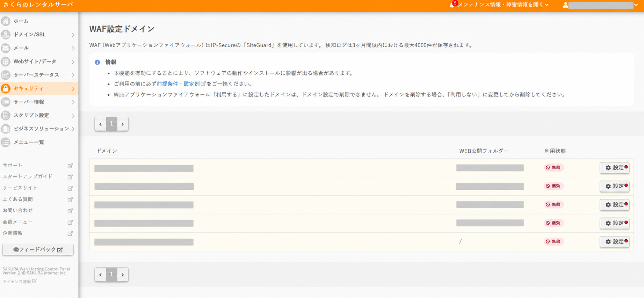
Task: Click the notification bell with badge 5
Action: 453,5
